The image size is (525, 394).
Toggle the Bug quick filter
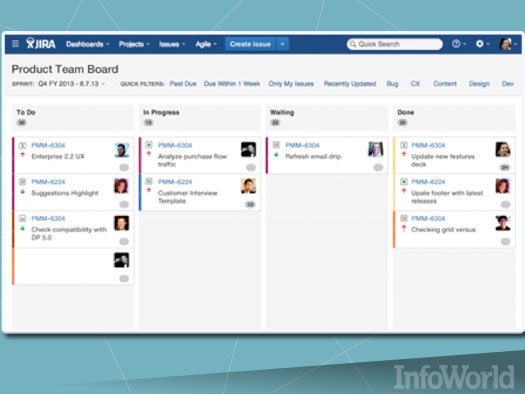pos(392,84)
